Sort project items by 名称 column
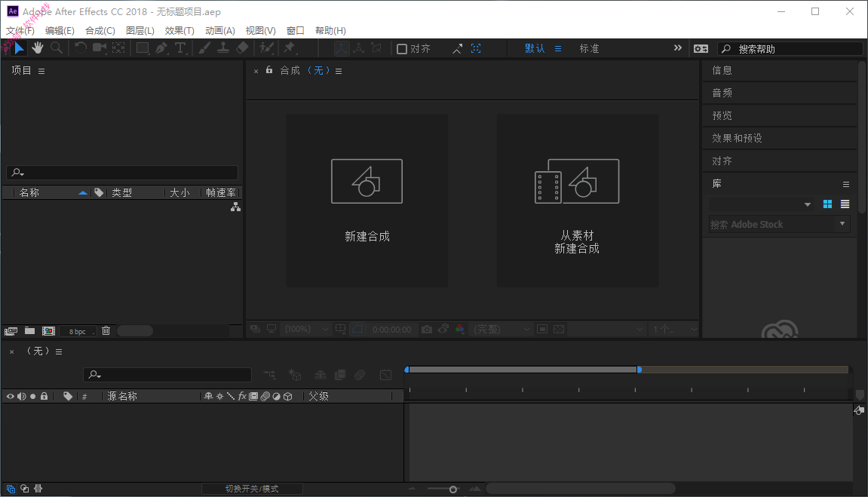Screen dimensions: 868x497 tap(30, 192)
